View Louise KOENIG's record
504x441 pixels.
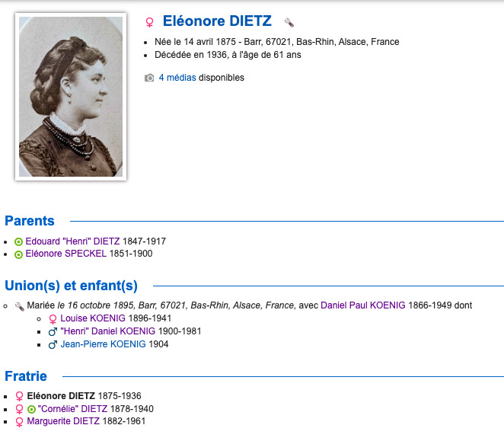click(x=95, y=318)
